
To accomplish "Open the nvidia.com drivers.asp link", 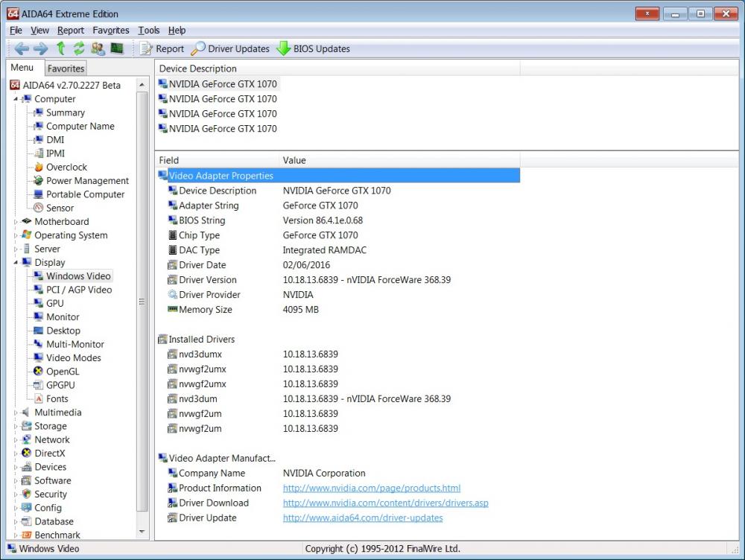I will point(385,503).
